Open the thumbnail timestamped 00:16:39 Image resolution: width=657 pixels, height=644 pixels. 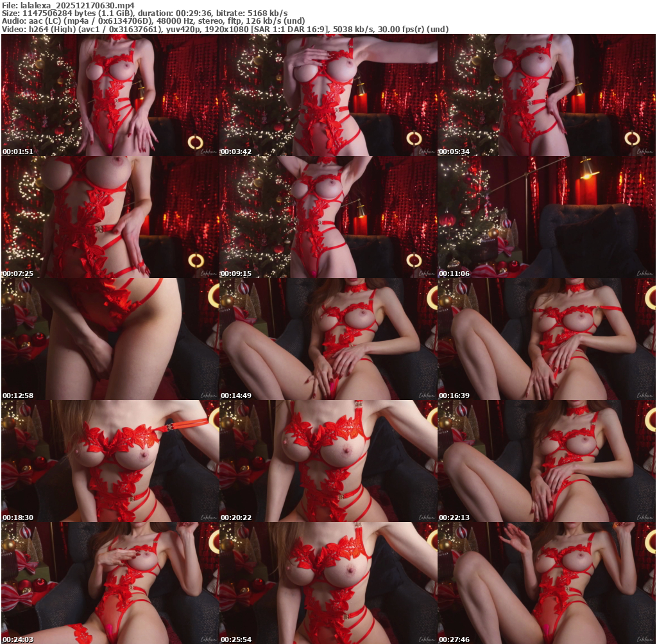pyautogui.click(x=546, y=339)
